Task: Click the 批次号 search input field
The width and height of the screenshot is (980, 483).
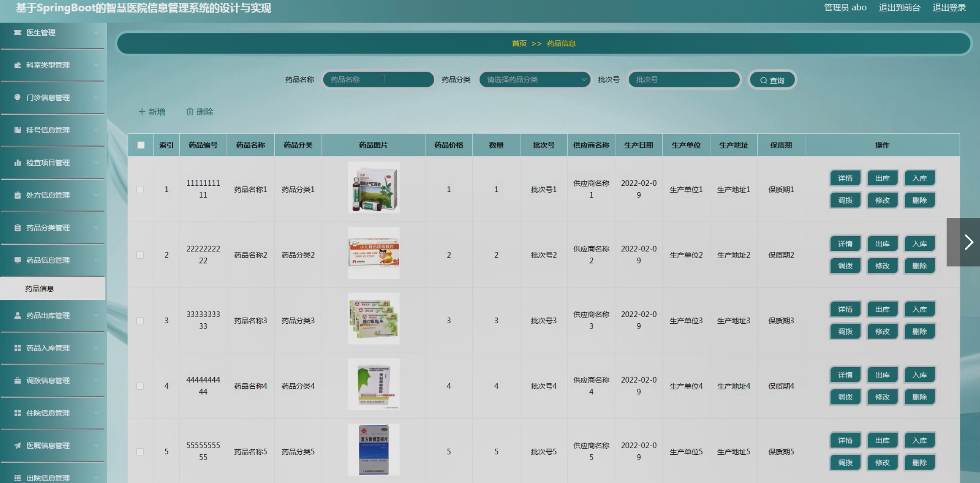Action: tap(684, 80)
